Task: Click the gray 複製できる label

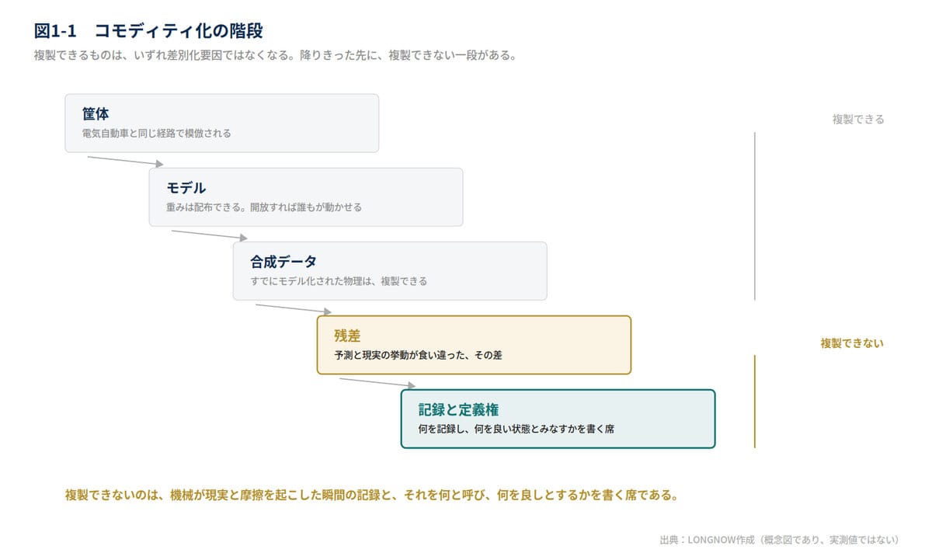Action: [858, 120]
